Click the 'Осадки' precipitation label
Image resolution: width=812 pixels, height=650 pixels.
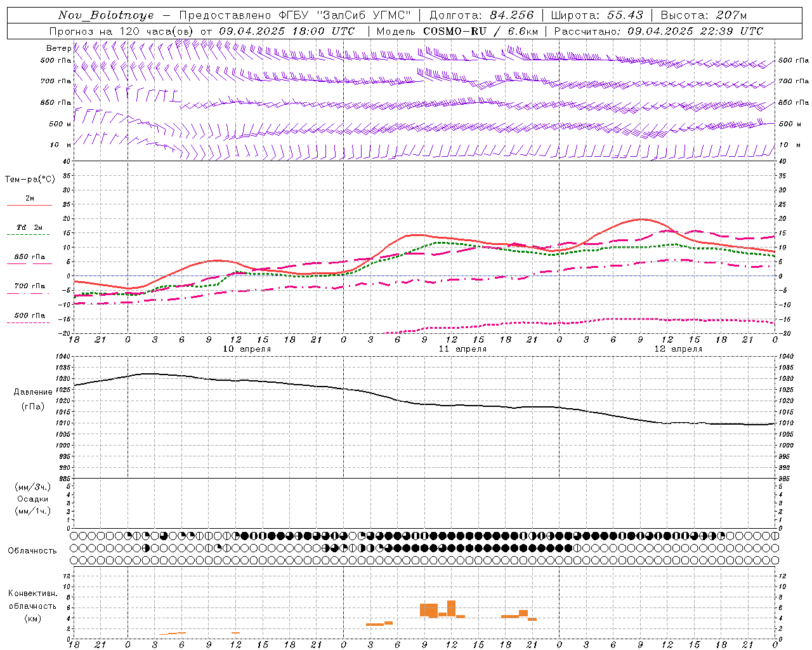click(33, 499)
